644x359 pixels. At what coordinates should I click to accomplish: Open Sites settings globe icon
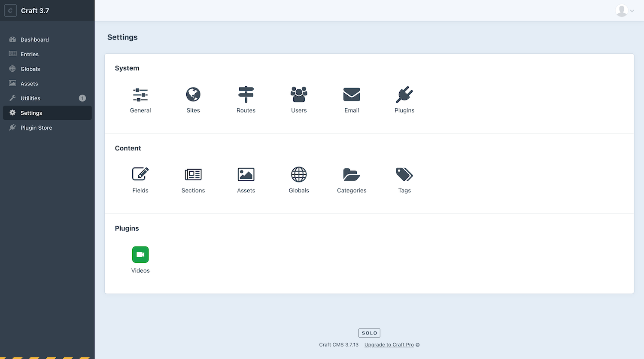tap(193, 94)
